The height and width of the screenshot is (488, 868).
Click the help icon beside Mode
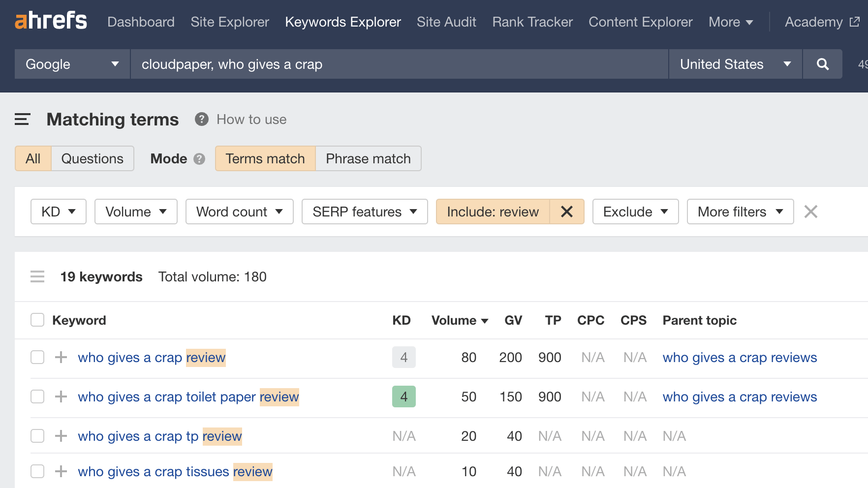tap(199, 158)
